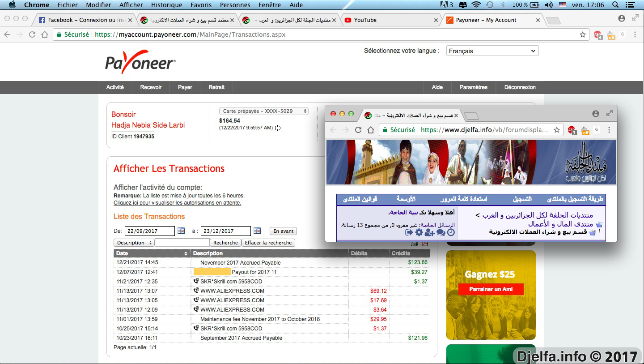644x364 pixels.
Task: Click the PDF export icon above the transactions table
Action: coord(425,244)
